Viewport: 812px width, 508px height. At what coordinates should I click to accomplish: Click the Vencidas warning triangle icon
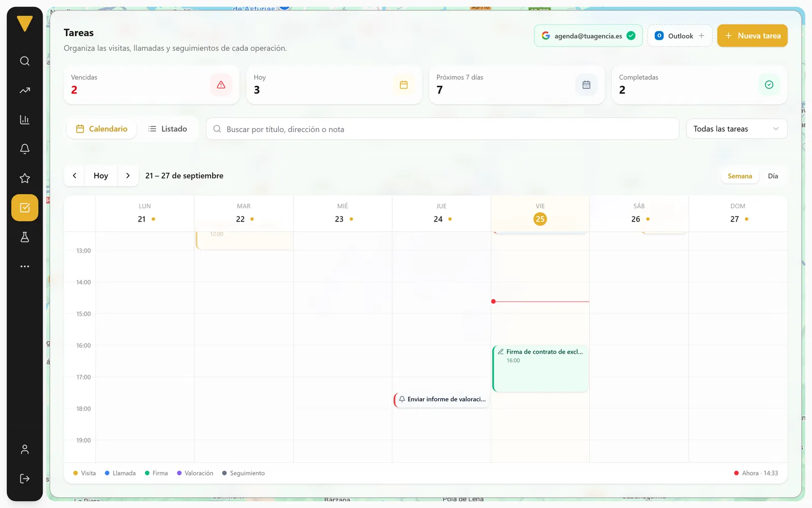point(221,85)
